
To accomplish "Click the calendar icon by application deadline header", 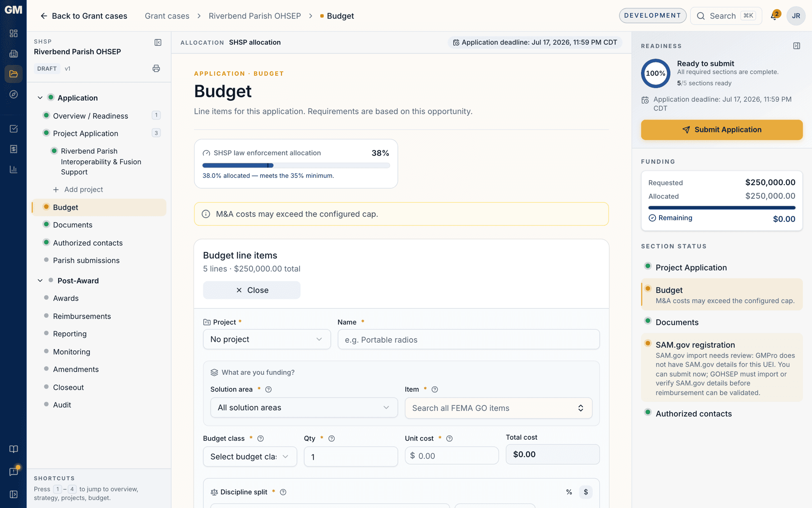I will 456,42.
